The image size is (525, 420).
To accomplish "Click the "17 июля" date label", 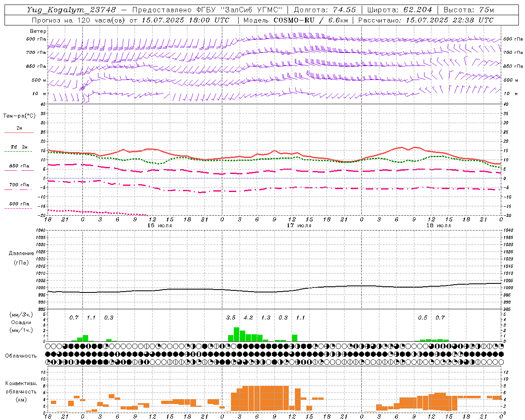I will [299, 226].
